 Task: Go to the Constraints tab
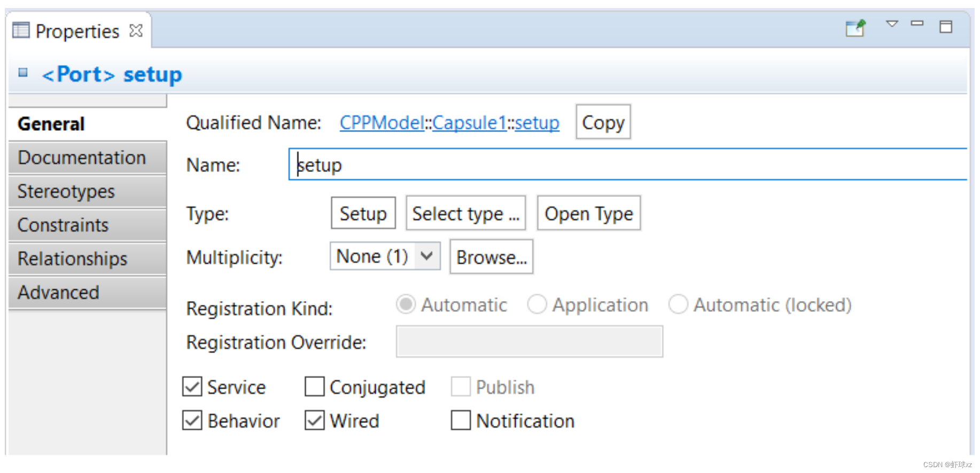coord(88,225)
